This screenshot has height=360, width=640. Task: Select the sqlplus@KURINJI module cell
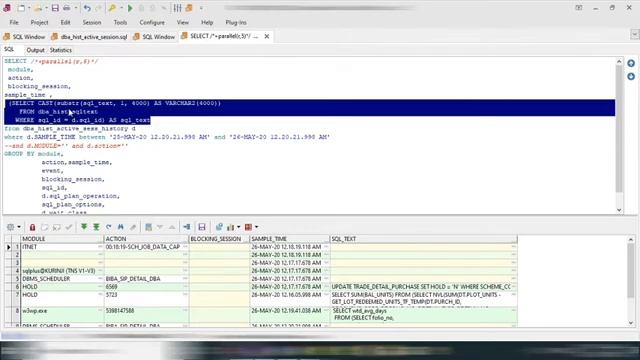(62, 271)
